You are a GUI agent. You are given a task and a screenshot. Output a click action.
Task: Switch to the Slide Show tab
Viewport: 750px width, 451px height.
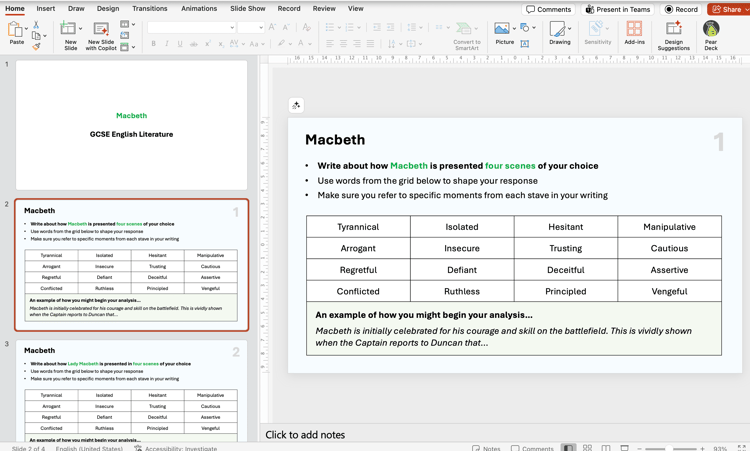(248, 8)
